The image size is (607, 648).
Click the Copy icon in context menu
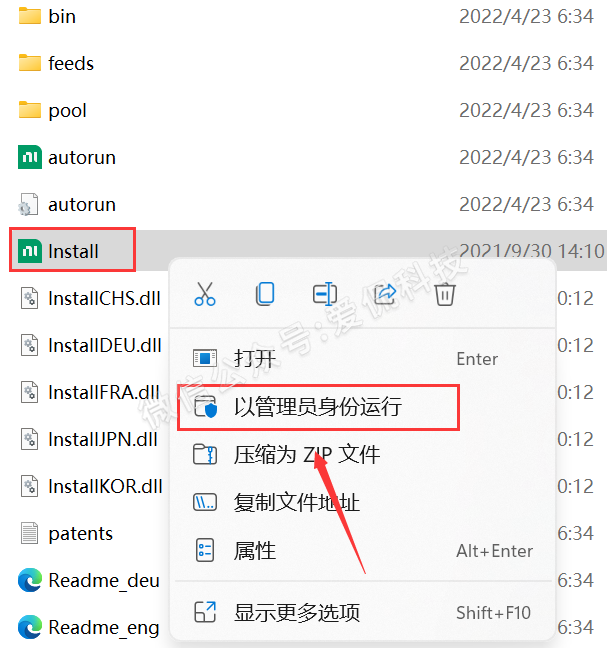tap(265, 294)
